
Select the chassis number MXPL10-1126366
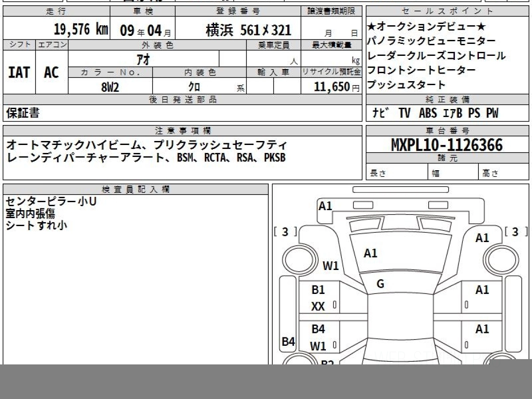click(x=447, y=145)
